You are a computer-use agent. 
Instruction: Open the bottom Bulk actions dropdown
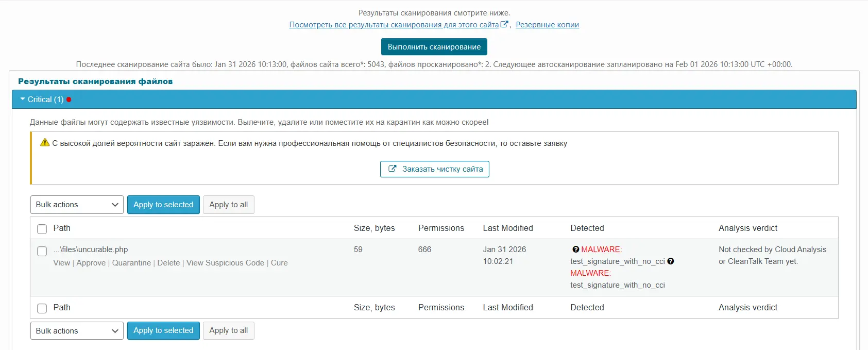click(x=77, y=331)
